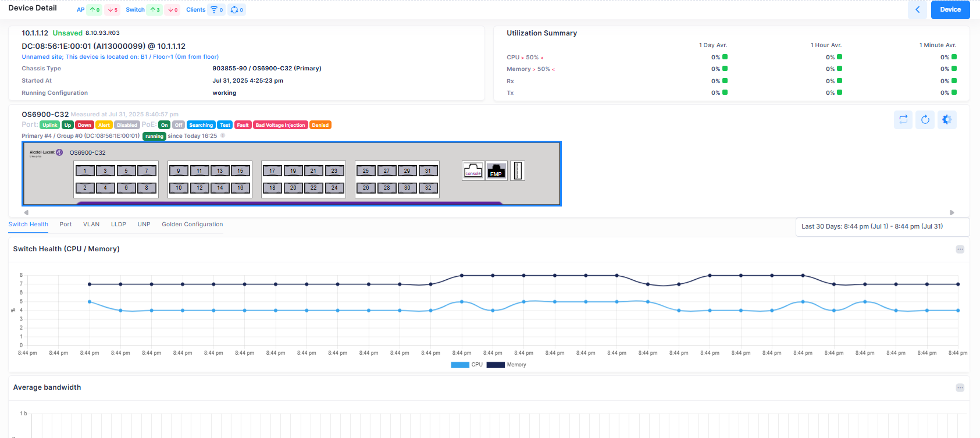Screen dimensions: 980x438
Task: Click the back chevron button beside Device
Action: [x=917, y=9]
